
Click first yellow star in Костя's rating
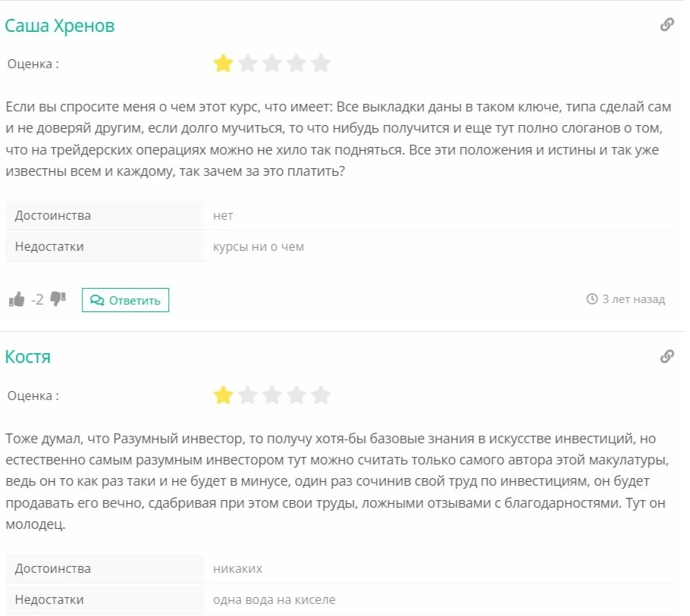(x=223, y=395)
